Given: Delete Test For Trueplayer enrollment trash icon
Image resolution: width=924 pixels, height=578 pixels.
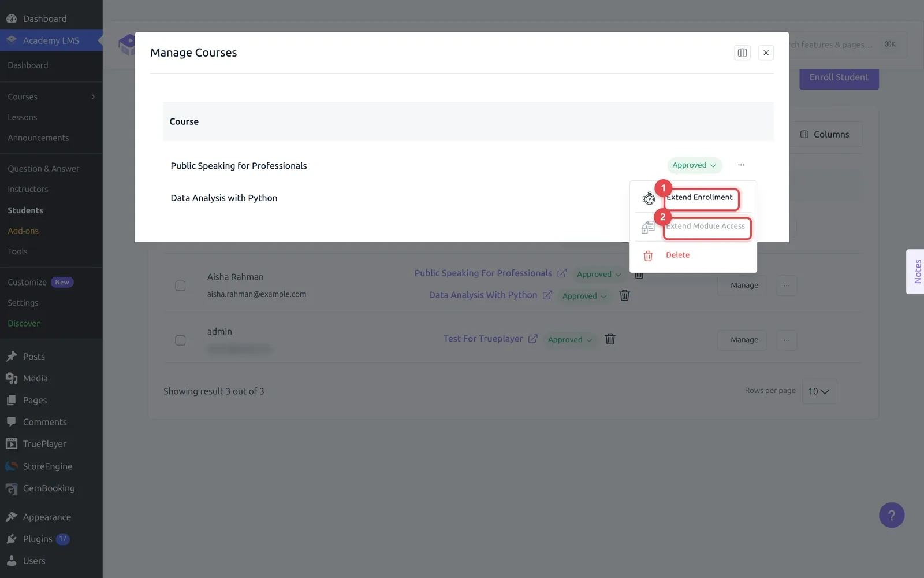Looking at the screenshot, I should (610, 339).
